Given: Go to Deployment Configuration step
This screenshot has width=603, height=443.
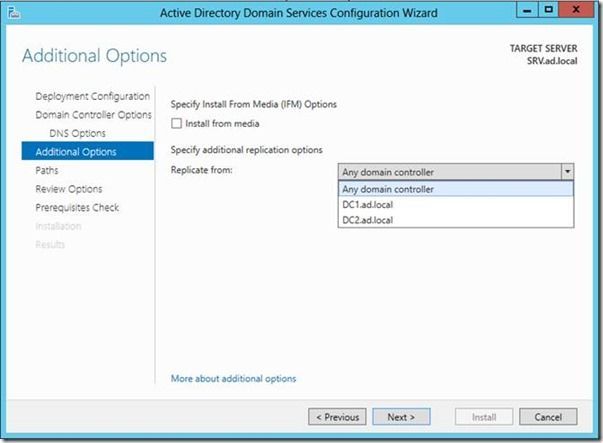Looking at the screenshot, I should [x=93, y=96].
